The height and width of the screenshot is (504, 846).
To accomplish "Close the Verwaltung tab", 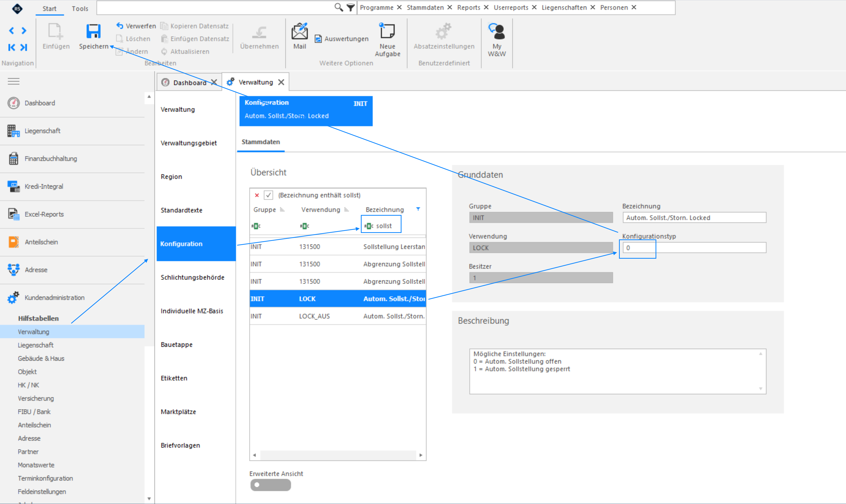I will coord(281,82).
